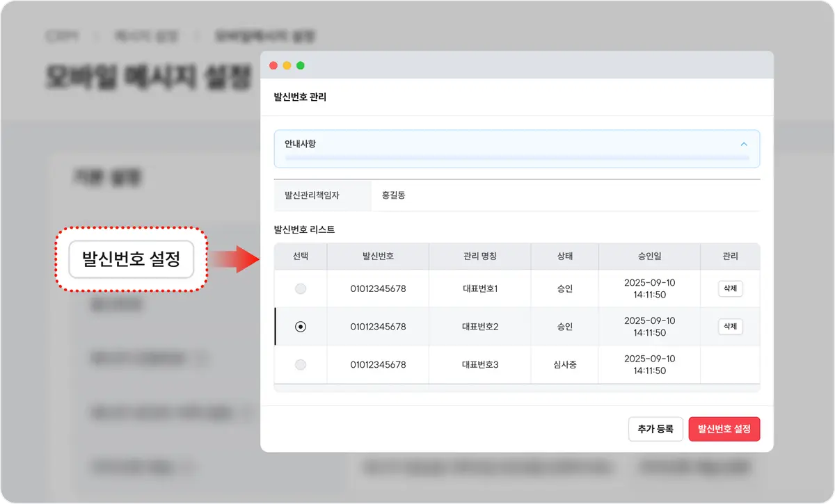Click the 대표번호1 name cell
The image size is (835, 504).
480,288
